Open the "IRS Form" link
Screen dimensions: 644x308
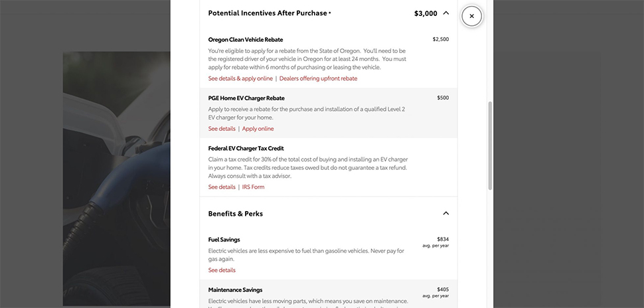coord(253,187)
